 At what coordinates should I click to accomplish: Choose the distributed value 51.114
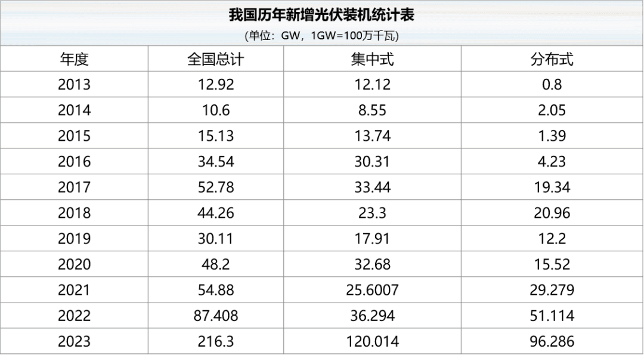click(552, 316)
